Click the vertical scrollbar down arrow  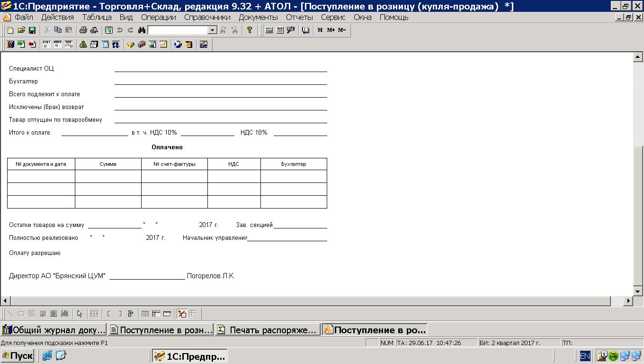tap(637, 291)
